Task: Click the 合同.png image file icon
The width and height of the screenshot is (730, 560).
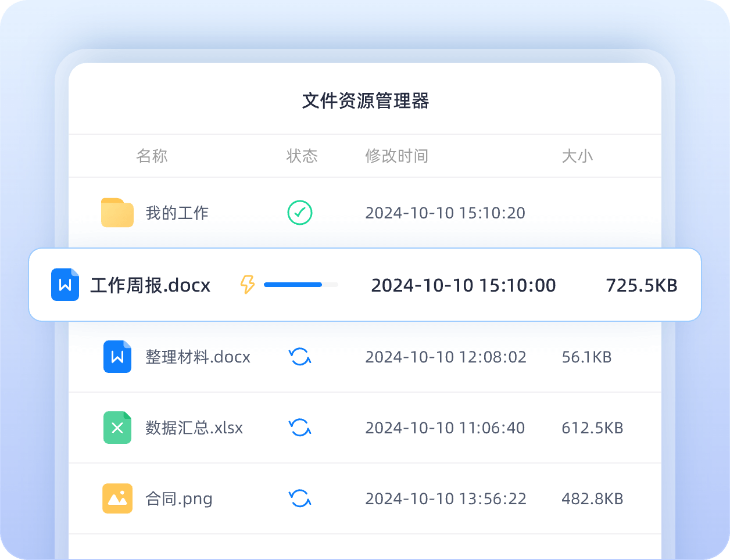Action: (117, 498)
